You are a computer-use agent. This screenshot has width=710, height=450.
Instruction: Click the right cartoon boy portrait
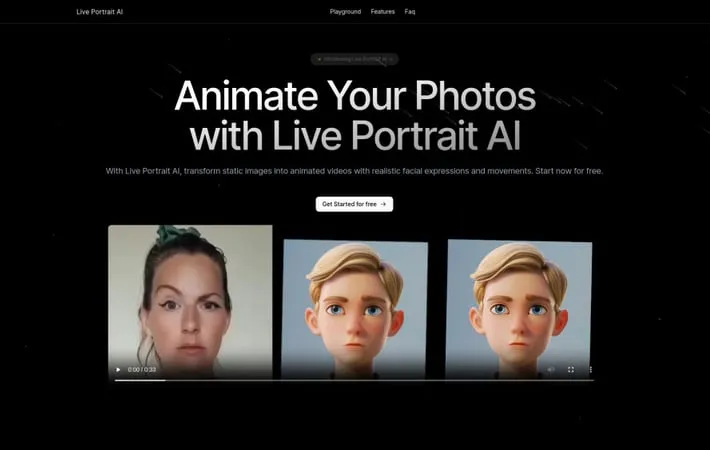tap(518, 300)
